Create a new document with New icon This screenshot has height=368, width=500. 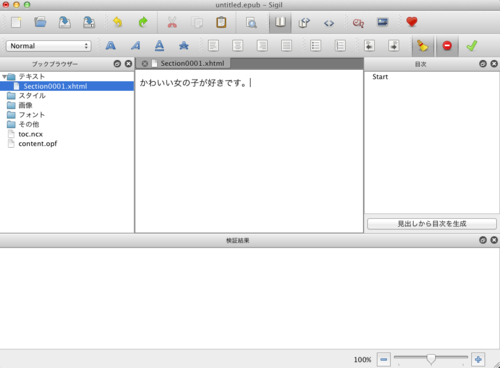(x=16, y=22)
